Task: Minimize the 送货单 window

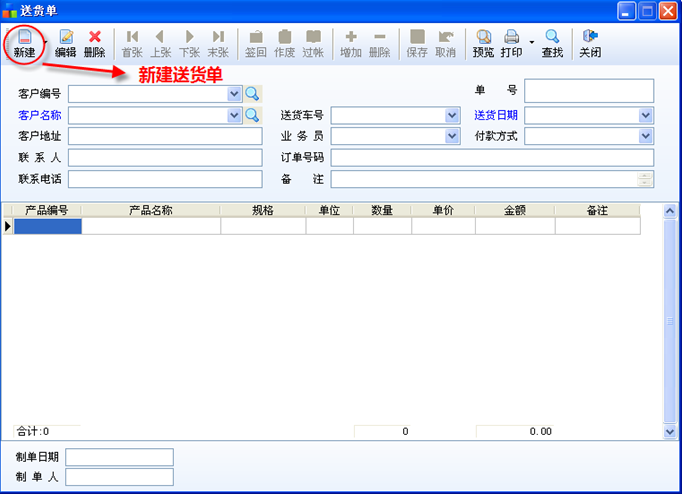Action: point(626,11)
